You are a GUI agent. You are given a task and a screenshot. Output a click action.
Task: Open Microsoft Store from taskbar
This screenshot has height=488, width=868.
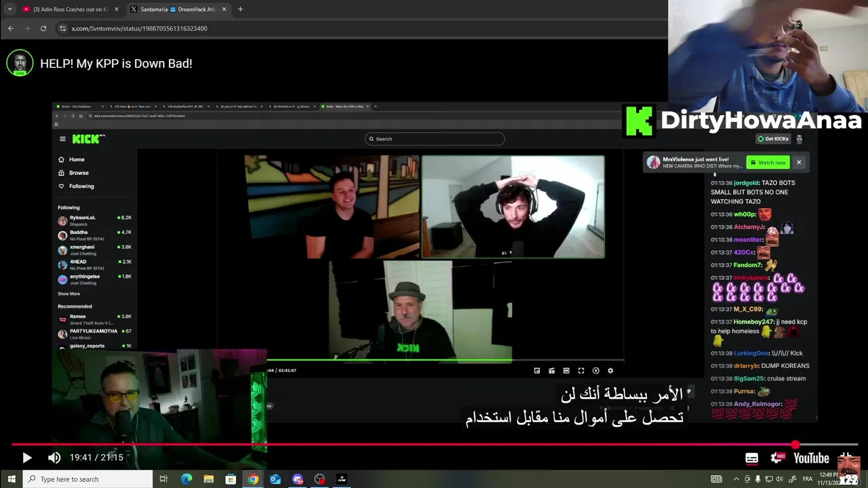231,479
